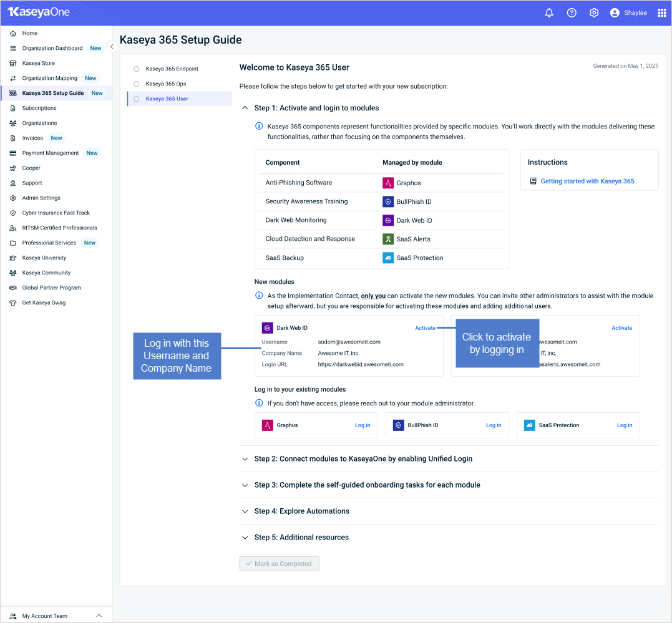This screenshot has height=623, width=672.
Task: Click the Professional Services folder icon
Action: pos(13,243)
